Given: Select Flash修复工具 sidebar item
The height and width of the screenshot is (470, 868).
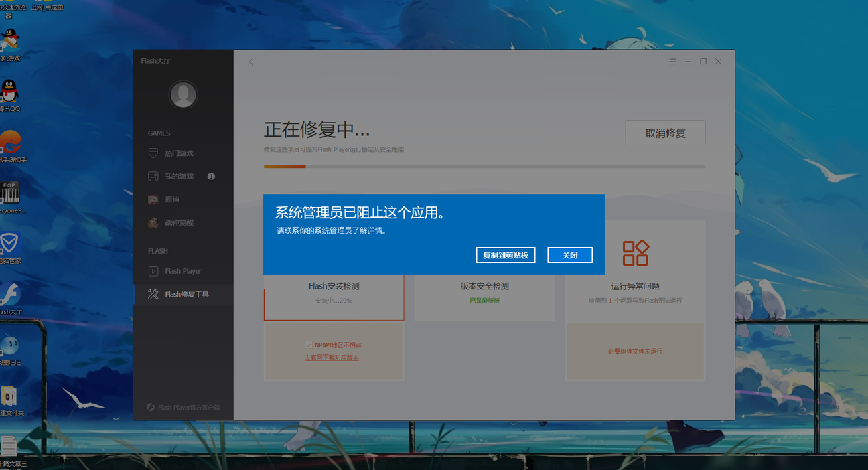Looking at the screenshot, I should point(183,294).
